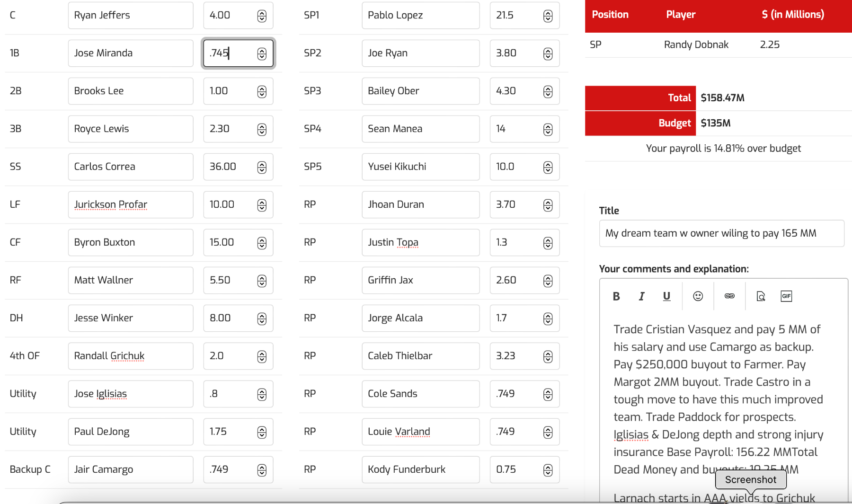The width and height of the screenshot is (852, 504).
Task: Toggle italic formatting in comment editor
Action: click(641, 296)
